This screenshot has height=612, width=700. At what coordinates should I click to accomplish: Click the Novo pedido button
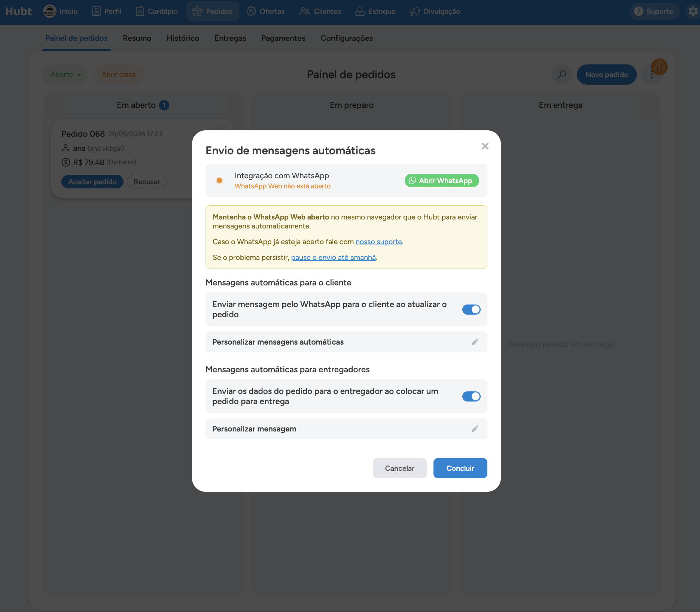(606, 74)
